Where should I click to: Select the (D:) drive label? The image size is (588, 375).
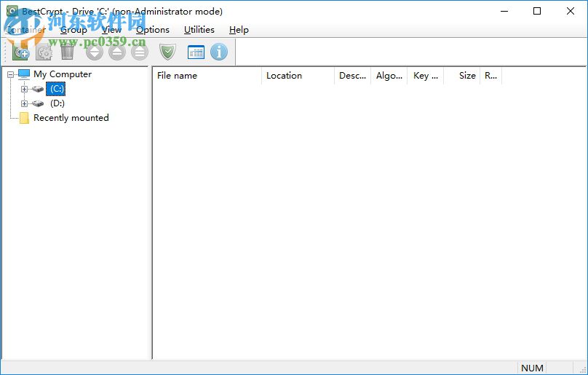(57, 103)
